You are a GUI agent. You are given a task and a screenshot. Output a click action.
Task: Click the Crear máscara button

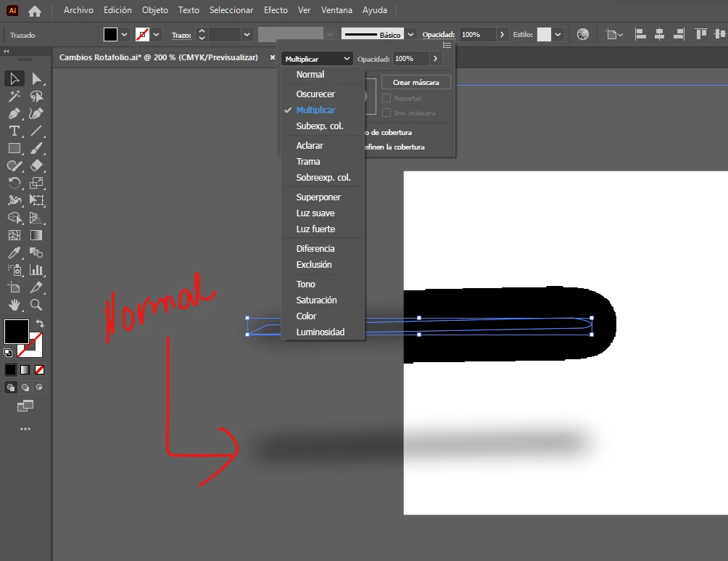click(x=416, y=82)
